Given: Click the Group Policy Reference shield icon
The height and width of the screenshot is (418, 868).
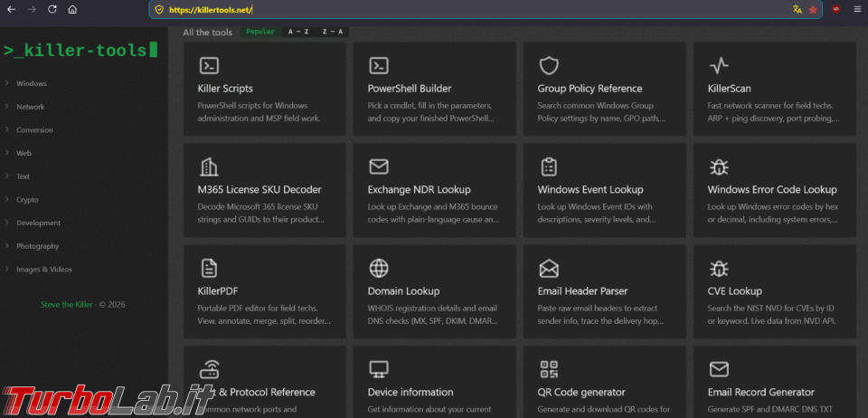Looking at the screenshot, I should [549, 65].
